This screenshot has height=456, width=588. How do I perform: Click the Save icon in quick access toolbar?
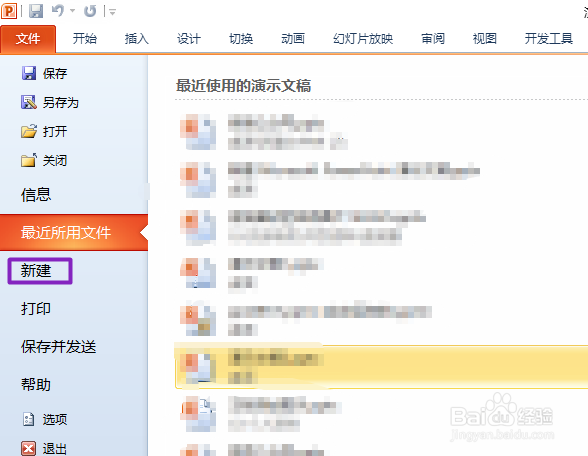point(36,11)
